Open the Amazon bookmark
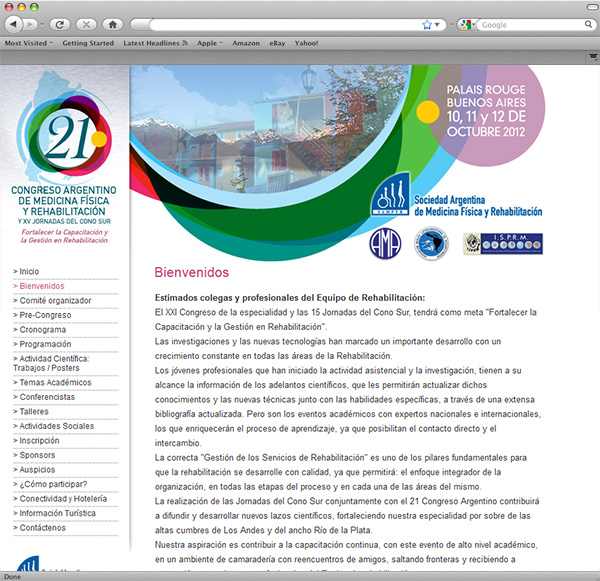600x581 pixels. [245, 43]
